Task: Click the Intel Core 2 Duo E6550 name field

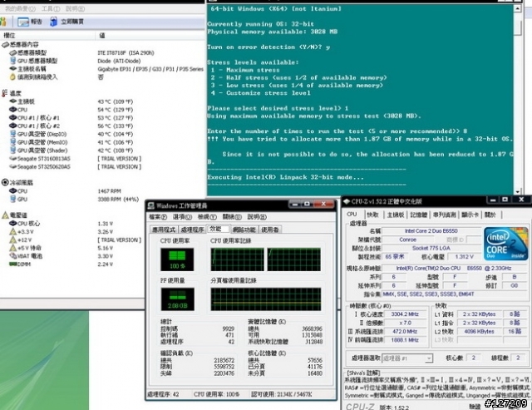Action: point(431,231)
